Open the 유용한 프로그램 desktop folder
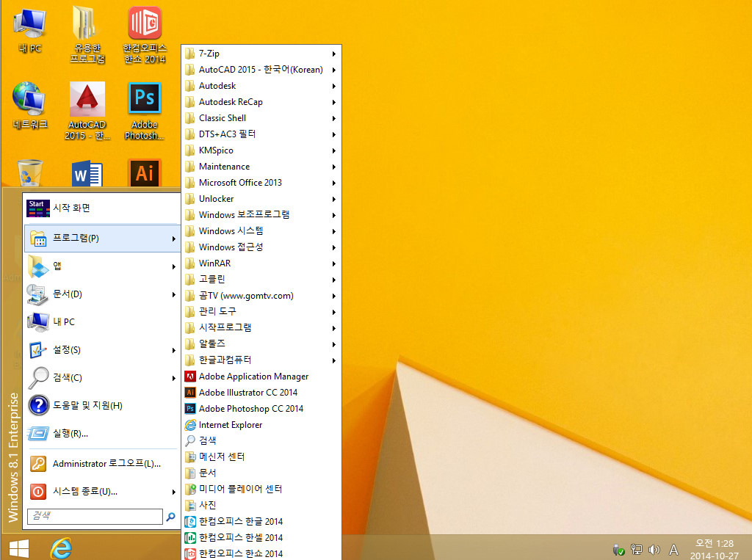 (x=87, y=34)
